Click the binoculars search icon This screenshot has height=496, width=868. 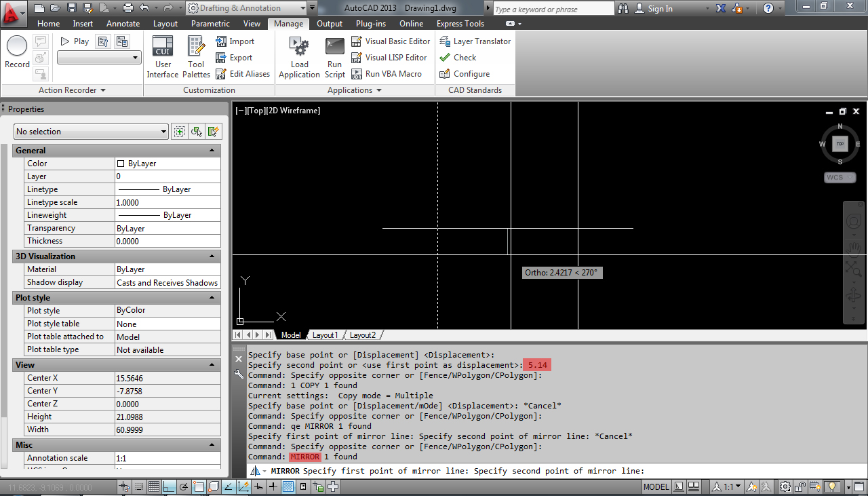625,9
